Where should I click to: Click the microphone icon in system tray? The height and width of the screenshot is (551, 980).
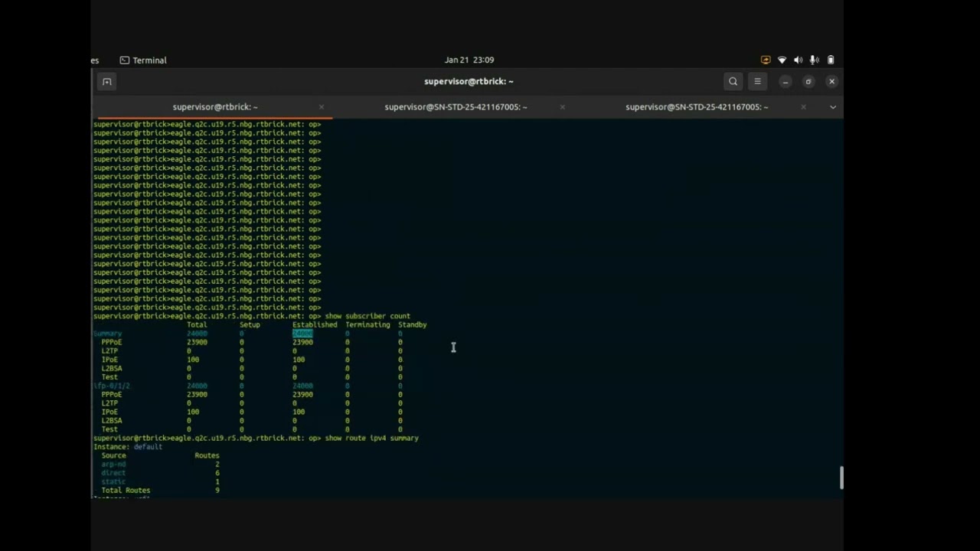pos(814,60)
